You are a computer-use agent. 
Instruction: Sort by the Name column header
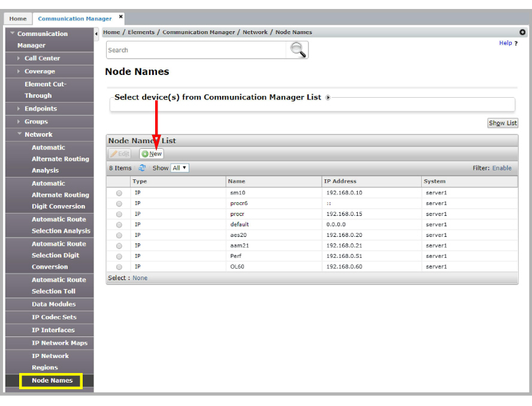274,182
